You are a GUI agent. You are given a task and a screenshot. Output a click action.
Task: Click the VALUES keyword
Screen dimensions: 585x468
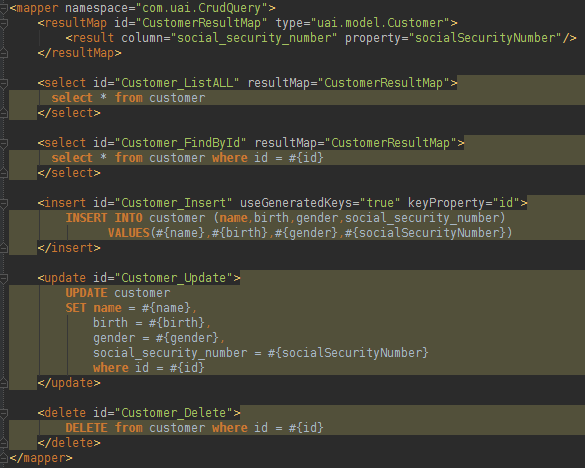point(129,233)
